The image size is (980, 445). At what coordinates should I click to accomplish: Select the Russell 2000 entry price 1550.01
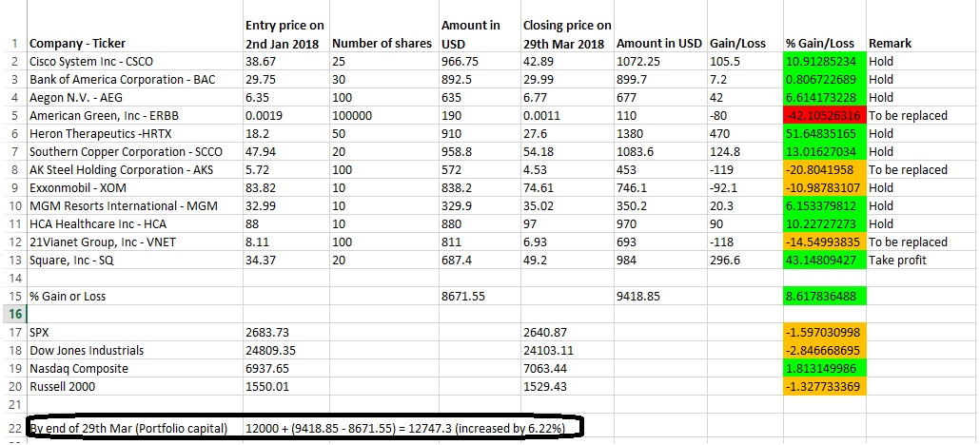pos(269,386)
